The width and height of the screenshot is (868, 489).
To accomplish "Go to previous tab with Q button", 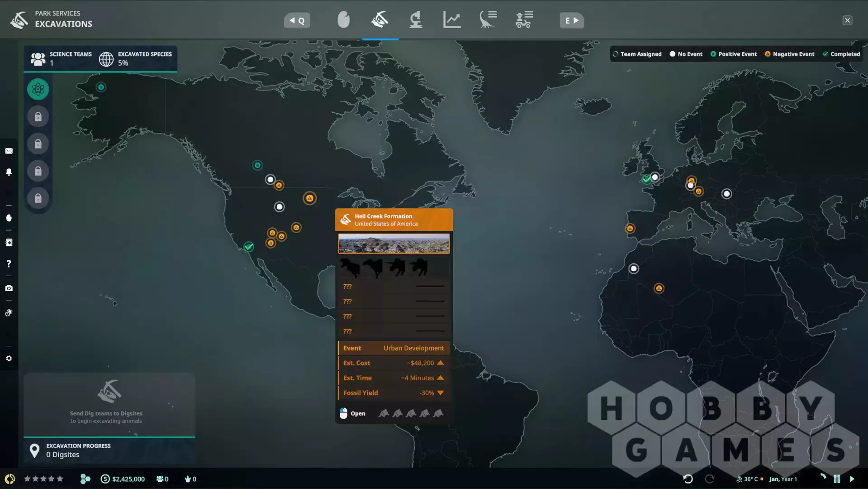I will coord(297,20).
